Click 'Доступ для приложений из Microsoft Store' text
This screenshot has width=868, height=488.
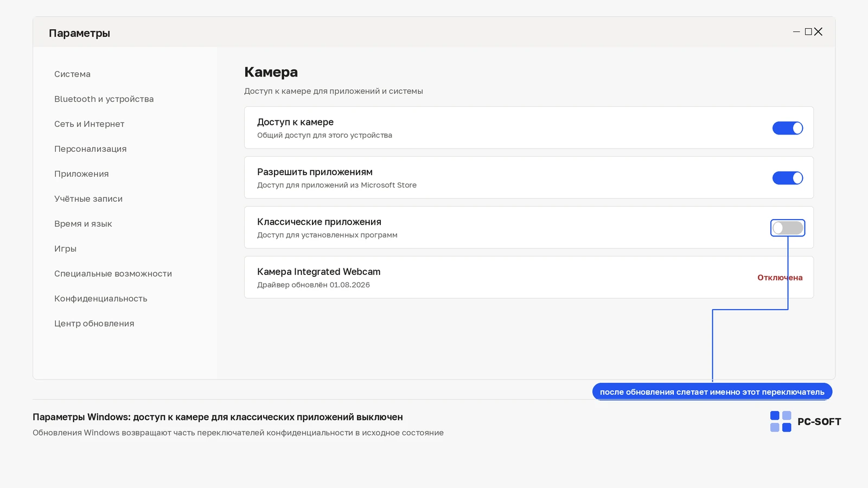point(337,185)
